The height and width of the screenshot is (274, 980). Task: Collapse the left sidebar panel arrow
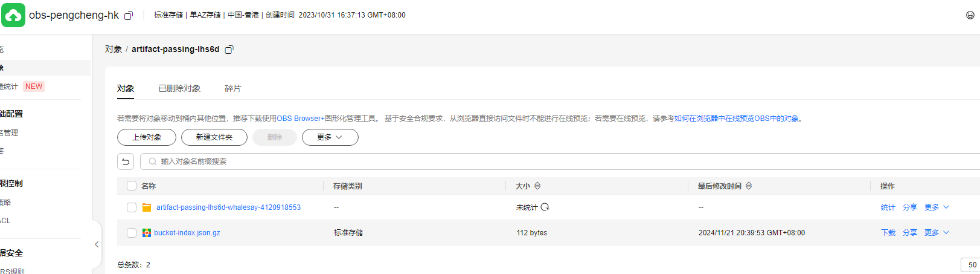(97, 244)
